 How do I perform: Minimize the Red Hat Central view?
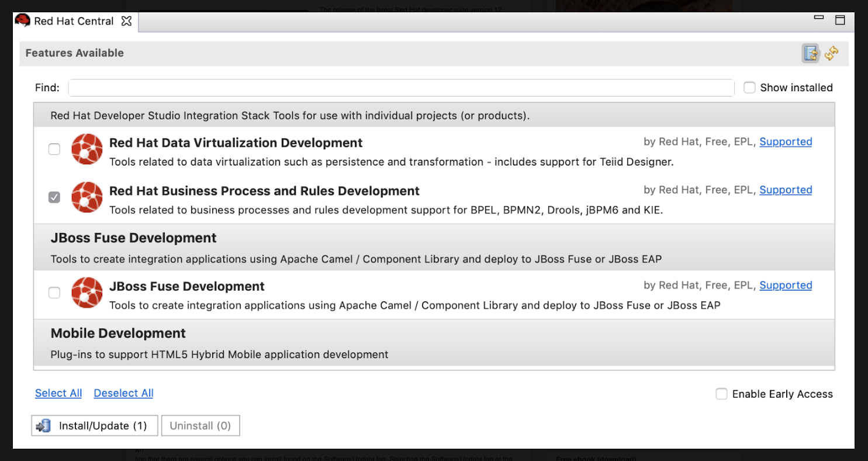pyautogui.click(x=819, y=18)
